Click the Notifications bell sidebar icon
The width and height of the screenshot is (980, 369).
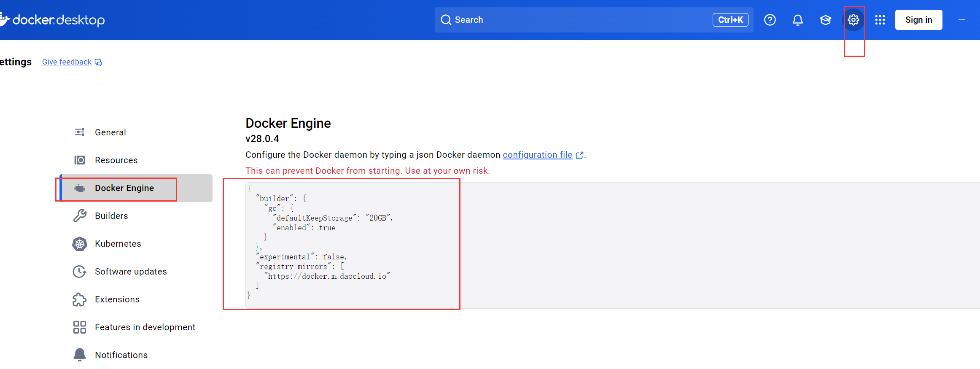pyautogui.click(x=80, y=355)
